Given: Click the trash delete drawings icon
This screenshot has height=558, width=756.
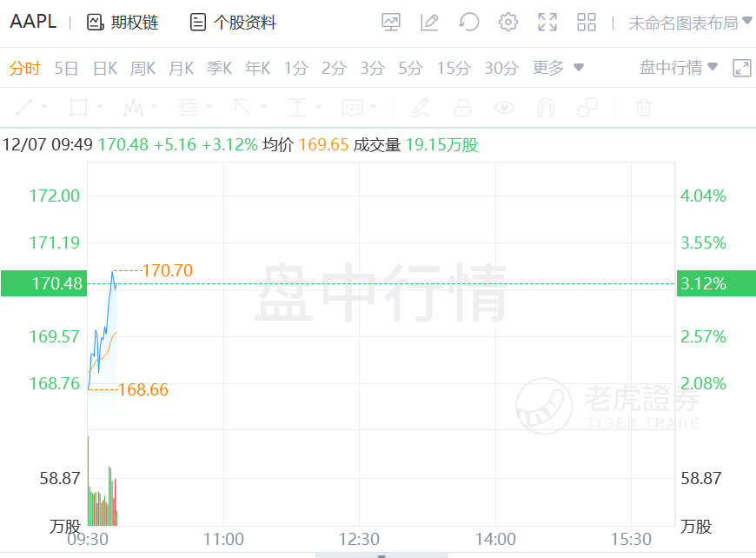Looking at the screenshot, I should click(x=644, y=108).
